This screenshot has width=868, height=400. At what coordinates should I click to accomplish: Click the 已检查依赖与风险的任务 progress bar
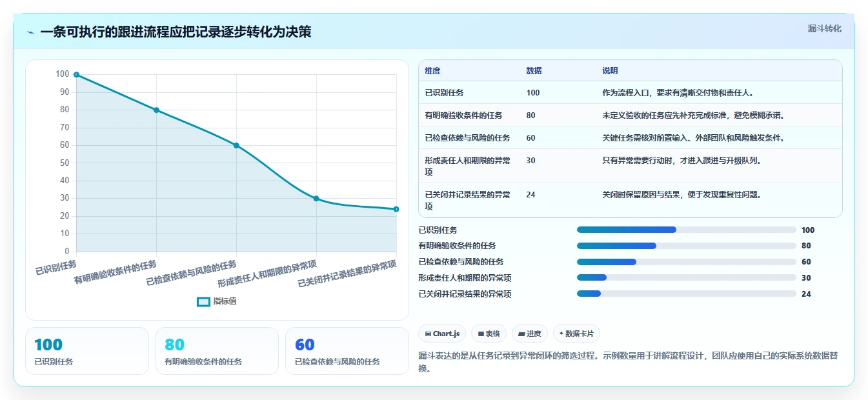(687, 262)
